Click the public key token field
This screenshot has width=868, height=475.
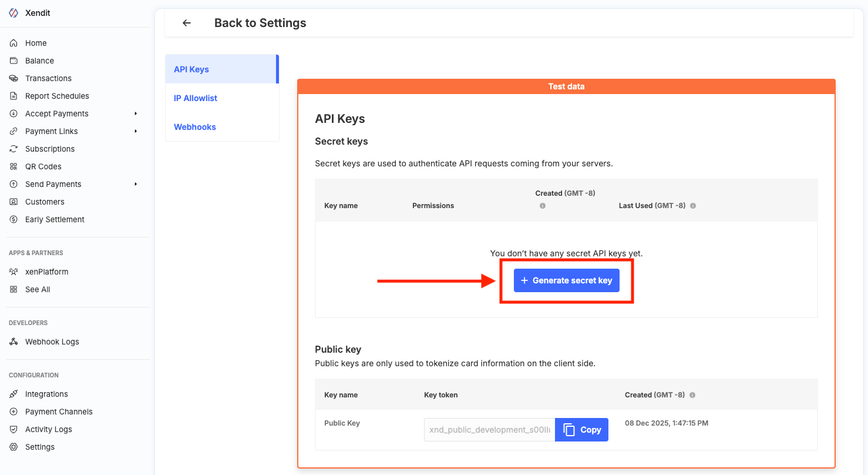click(489, 430)
